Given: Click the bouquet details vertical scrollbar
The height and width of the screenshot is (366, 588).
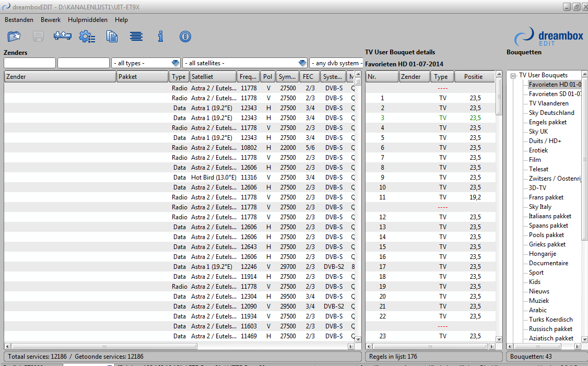Looking at the screenshot, I should click(x=499, y=207).
